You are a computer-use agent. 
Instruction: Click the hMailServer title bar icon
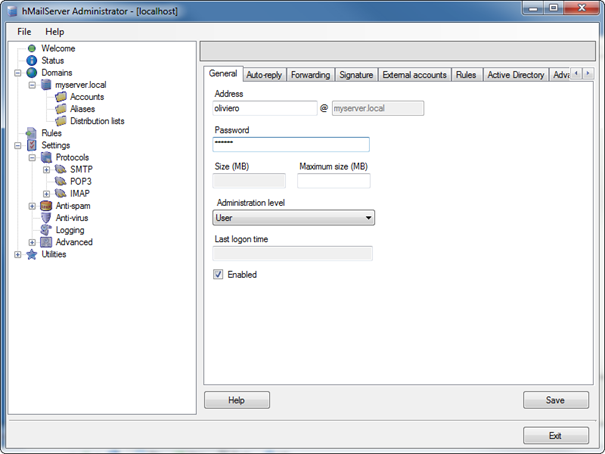click(12, 11)
